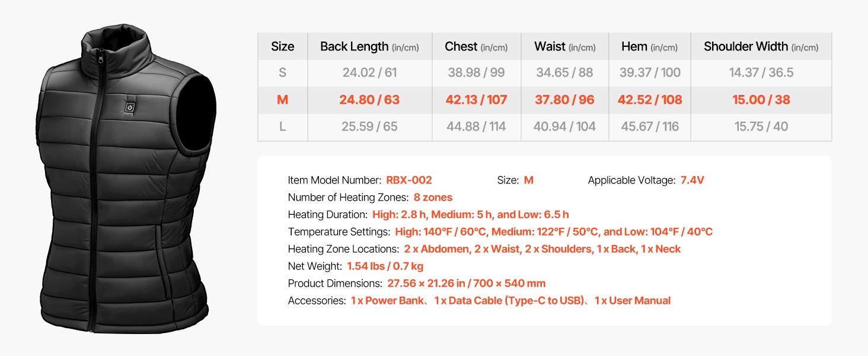Select the Size column header
This screenshot has width=868, height=356.
(283, 46)
